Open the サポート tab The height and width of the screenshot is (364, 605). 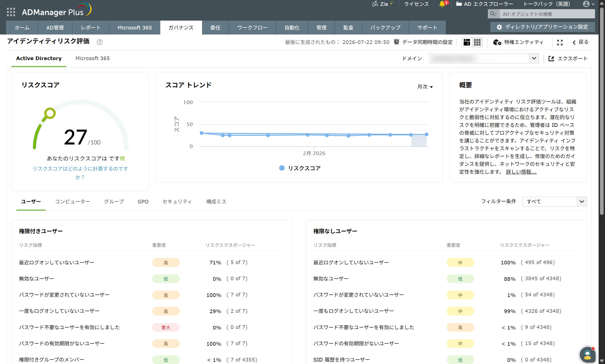[x=427, y=28]
